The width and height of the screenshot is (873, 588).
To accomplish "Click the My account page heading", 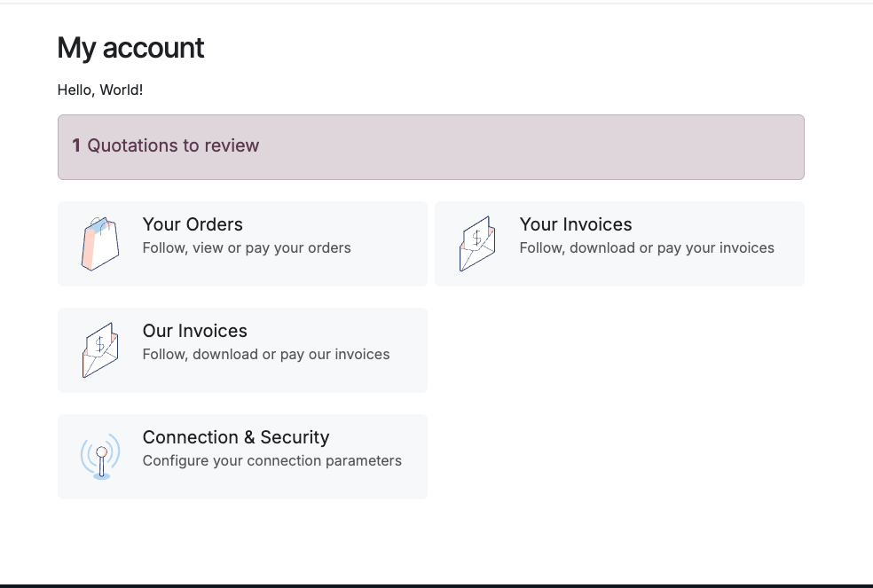I will (130, 48).
